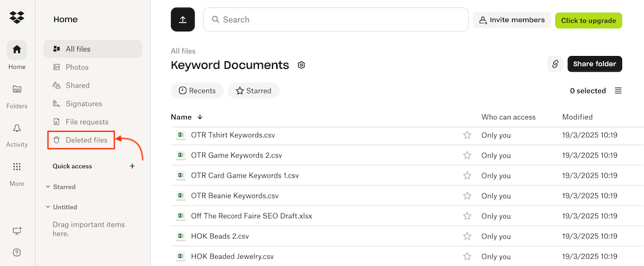Open the list view options menu
This screenshot has width=644, height=266.
618,91
